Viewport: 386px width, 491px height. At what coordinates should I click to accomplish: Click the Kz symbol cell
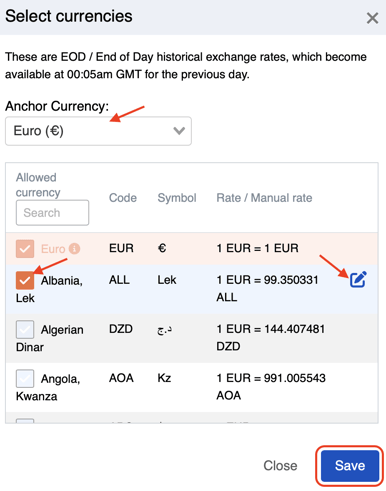point(164,378)
